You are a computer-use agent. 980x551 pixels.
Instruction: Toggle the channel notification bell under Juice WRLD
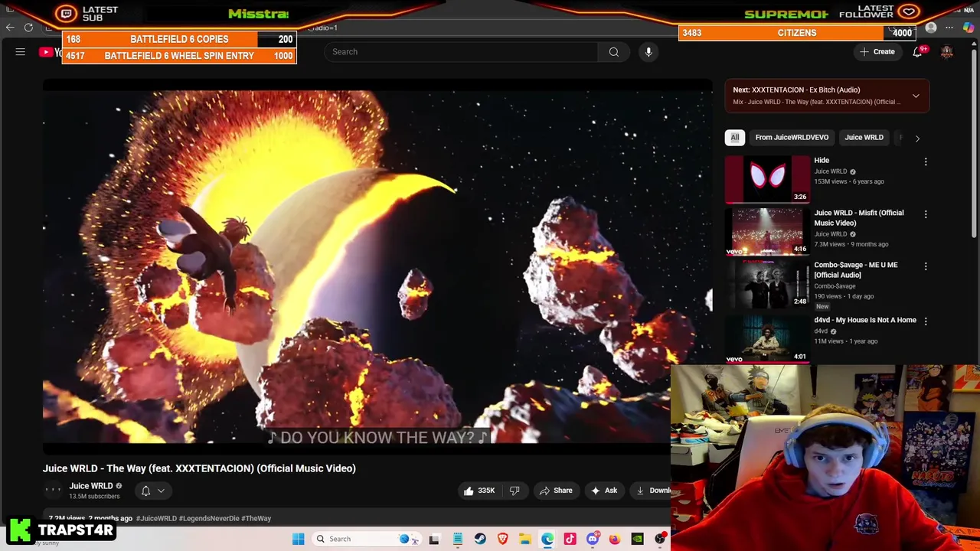point(145,491)
